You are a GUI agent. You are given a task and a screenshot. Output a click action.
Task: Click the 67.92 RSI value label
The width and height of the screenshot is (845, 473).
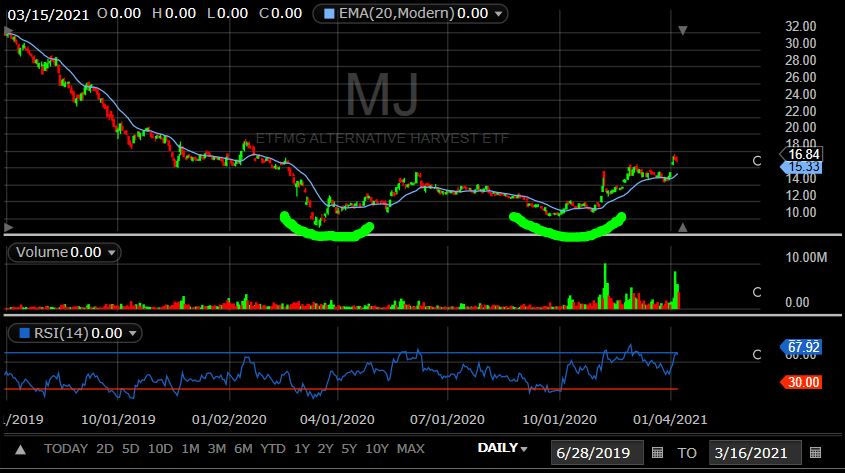801,347
